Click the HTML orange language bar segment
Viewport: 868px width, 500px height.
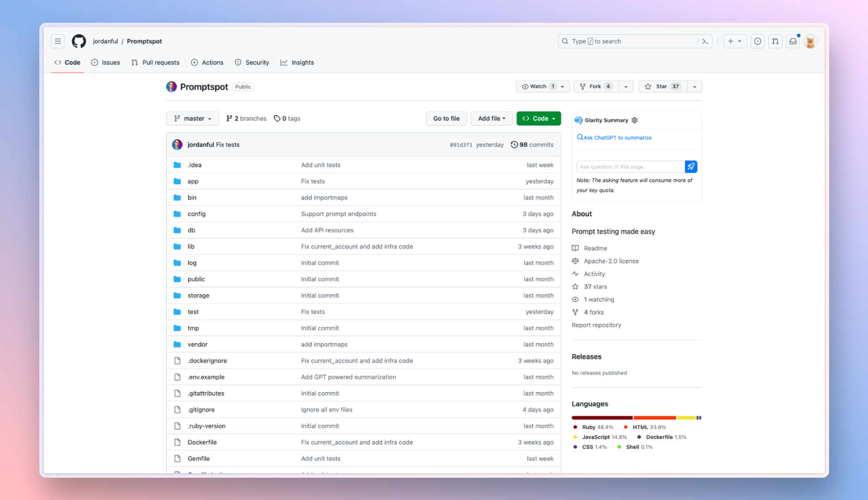[x=655, y=418]
